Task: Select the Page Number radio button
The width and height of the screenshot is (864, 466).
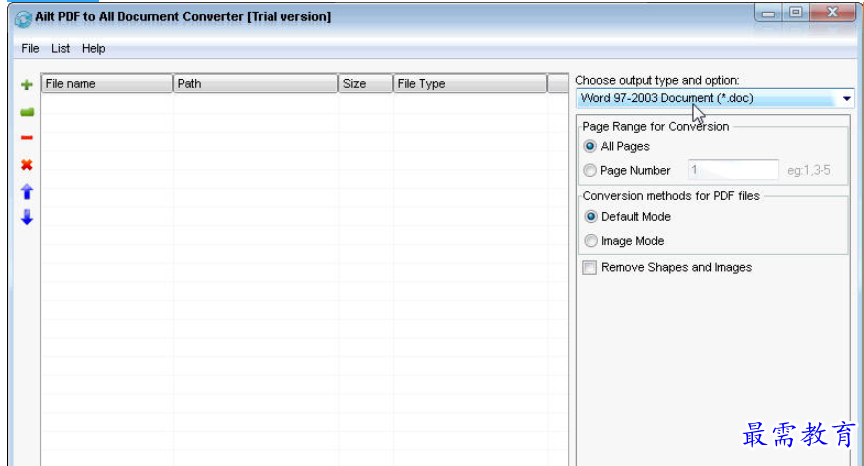Action: pos(590,170)
